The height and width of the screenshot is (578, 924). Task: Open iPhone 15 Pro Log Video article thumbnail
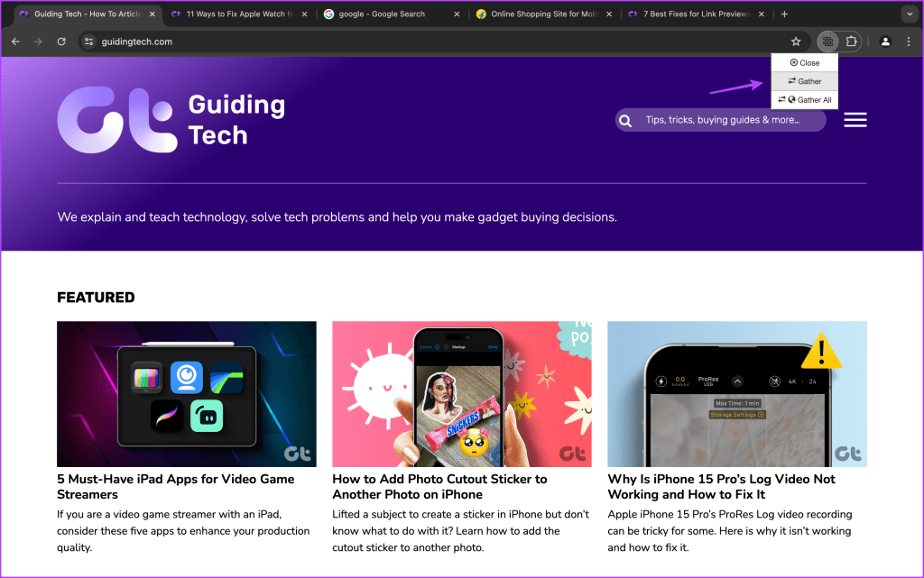click(x=737, y=394)
